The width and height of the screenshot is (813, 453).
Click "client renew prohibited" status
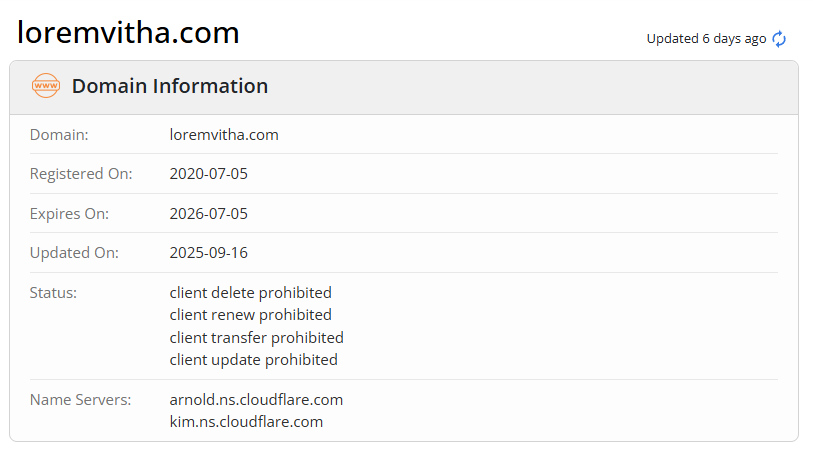(x=251, y=315)
